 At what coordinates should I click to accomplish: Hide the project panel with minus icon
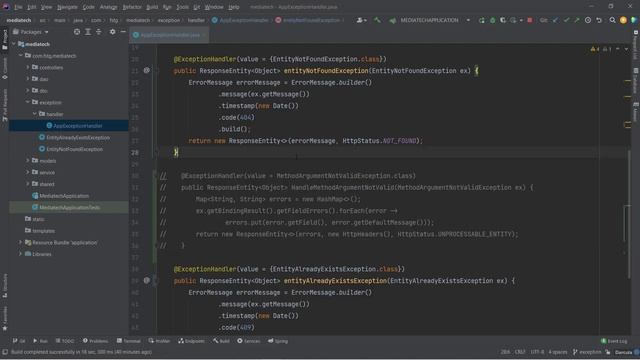coord(123,32)
